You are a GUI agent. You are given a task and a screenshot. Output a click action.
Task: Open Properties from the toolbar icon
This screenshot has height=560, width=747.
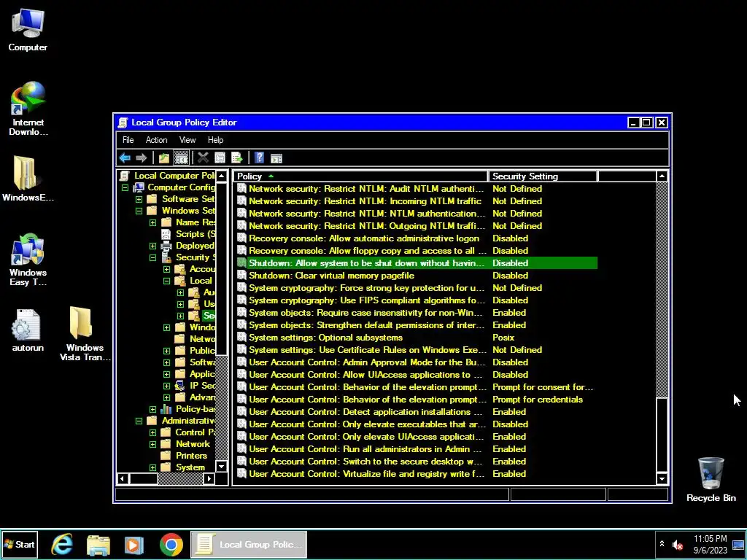220,157
